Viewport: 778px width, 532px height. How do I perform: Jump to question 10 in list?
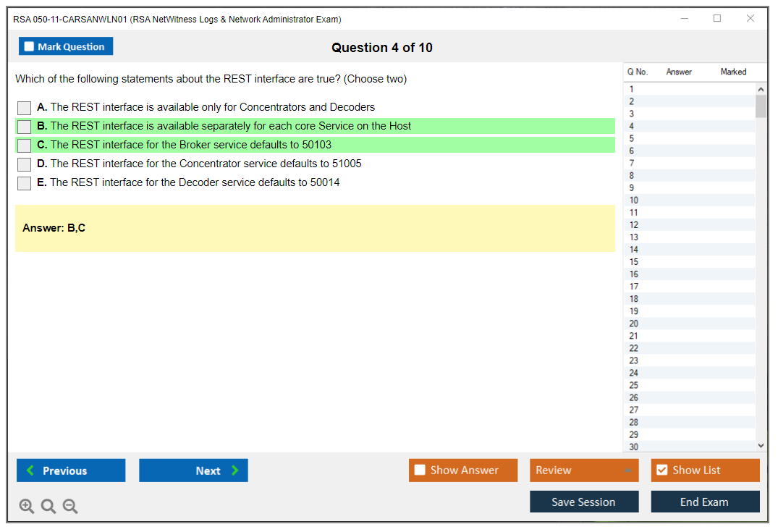[634, 200]
